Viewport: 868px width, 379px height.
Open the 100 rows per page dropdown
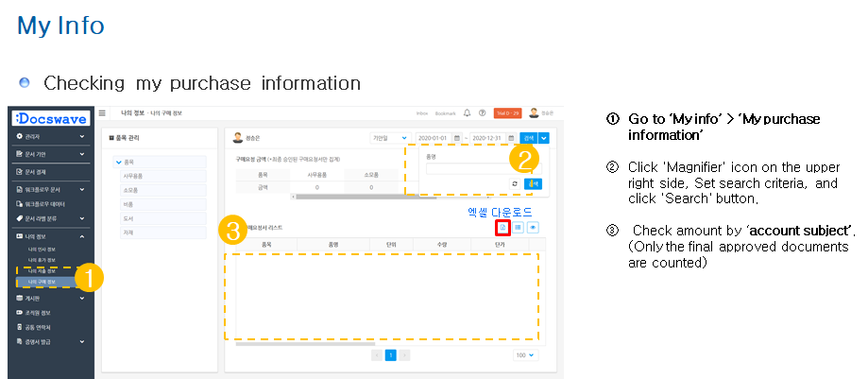point(525,355)
